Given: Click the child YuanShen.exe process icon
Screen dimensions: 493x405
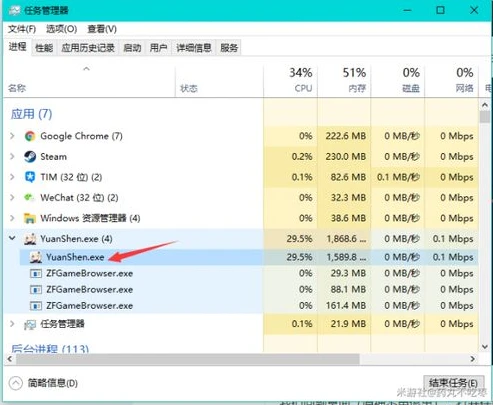Looking at the screenshot, I should point(36,257).
